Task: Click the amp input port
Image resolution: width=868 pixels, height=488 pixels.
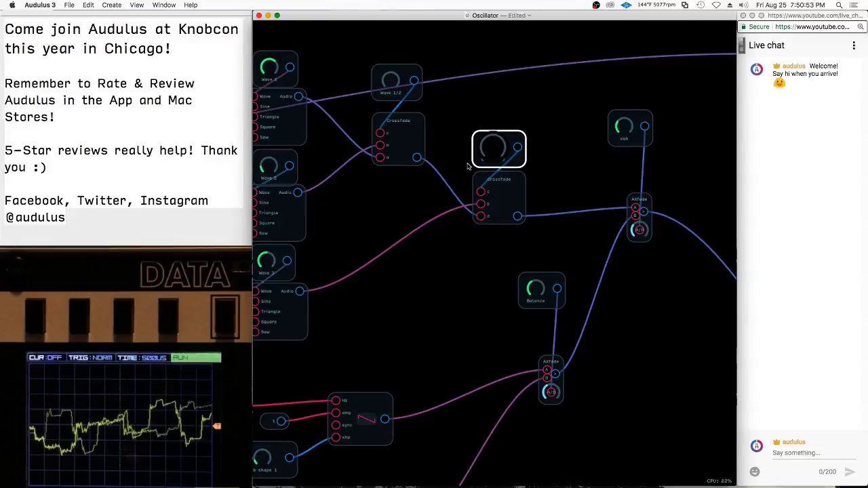Action: pos(336,413)
